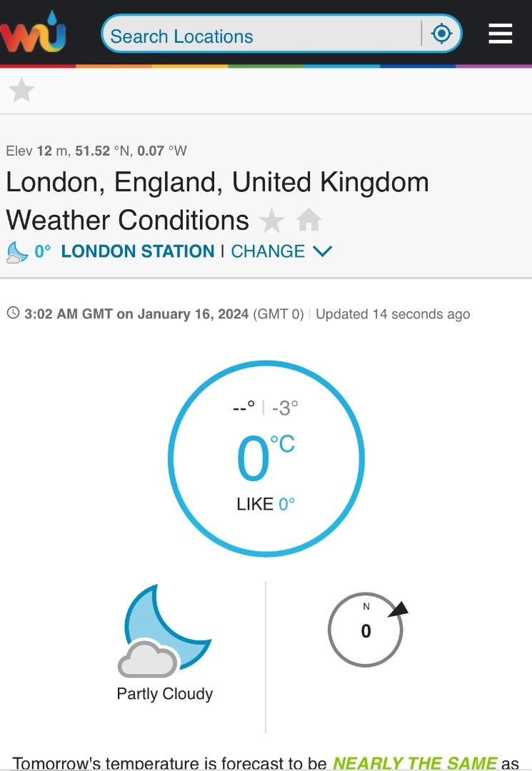Click the LIKE 0° feels-like reading

click(x=266, y=504)
